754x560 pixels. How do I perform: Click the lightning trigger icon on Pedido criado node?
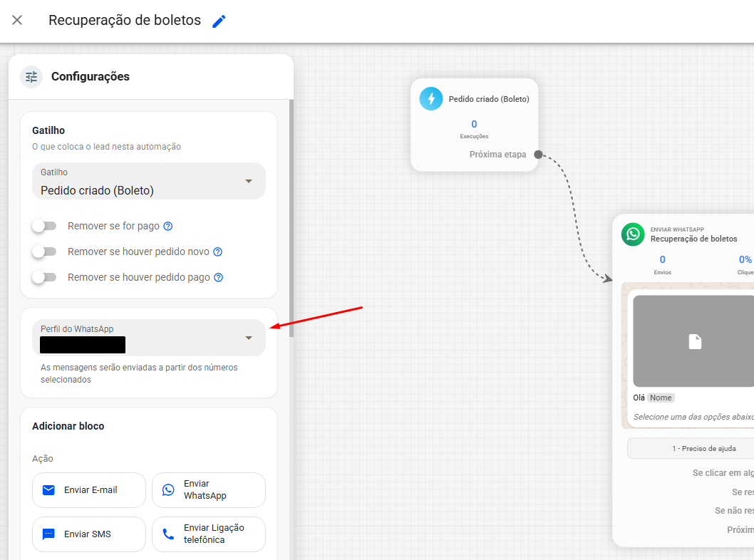431,99
